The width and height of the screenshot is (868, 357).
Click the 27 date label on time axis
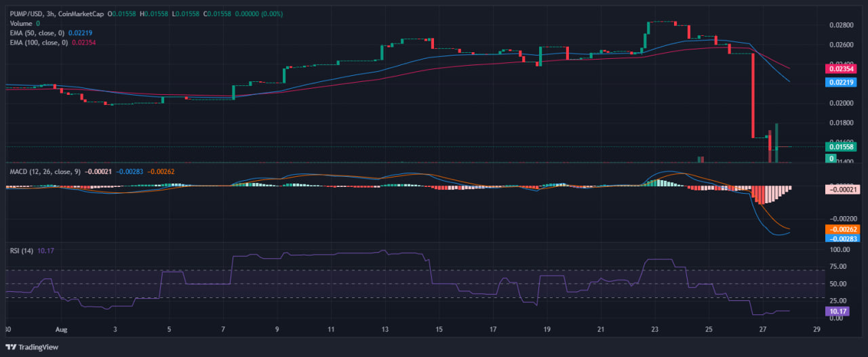tap(763, 330)
